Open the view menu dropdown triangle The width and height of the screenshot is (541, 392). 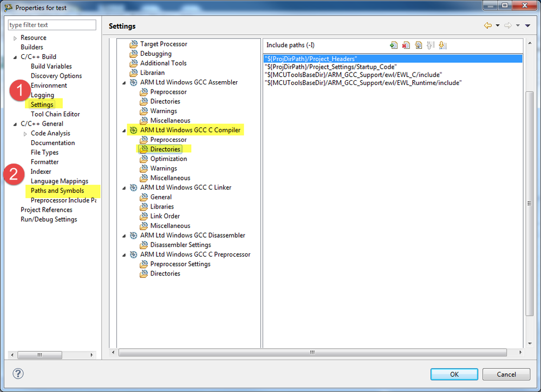(527, 25)
